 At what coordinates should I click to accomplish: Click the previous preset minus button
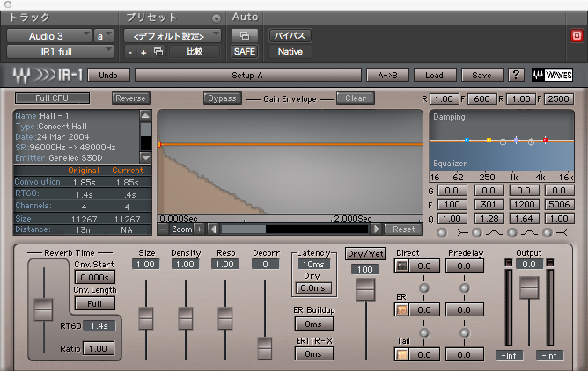(129, 52)
